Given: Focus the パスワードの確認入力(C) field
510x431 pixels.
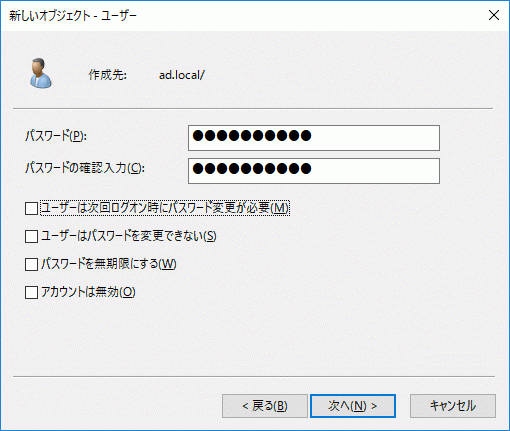Looking at the screenshot, I should [x=314, y=171].
